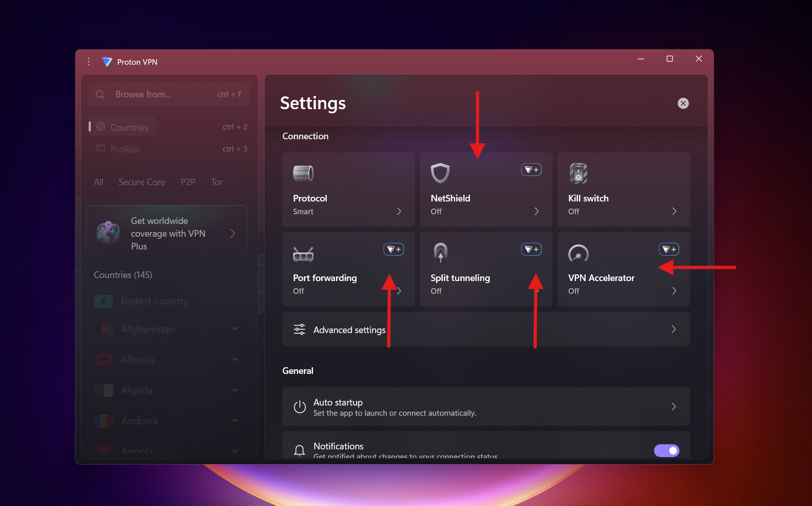Viewport: 812px width, 506px height.
Task: Open Advanced settings chevron arrow
Action: [674, 329]
